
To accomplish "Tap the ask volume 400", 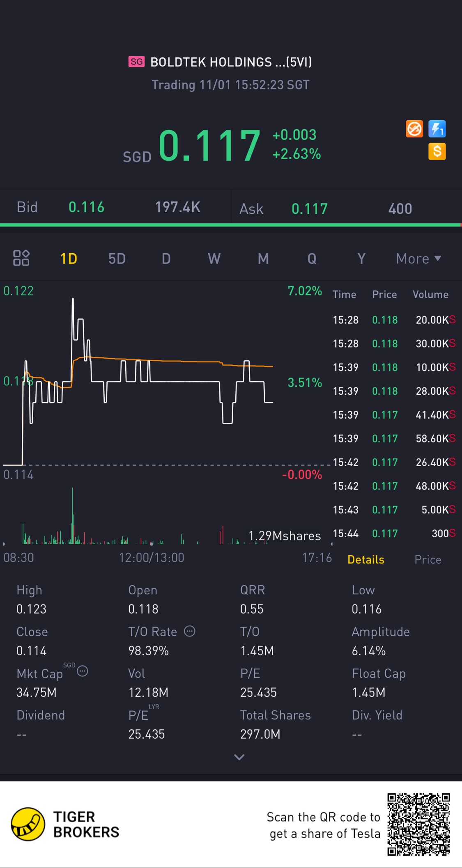I will pos(400,209).
